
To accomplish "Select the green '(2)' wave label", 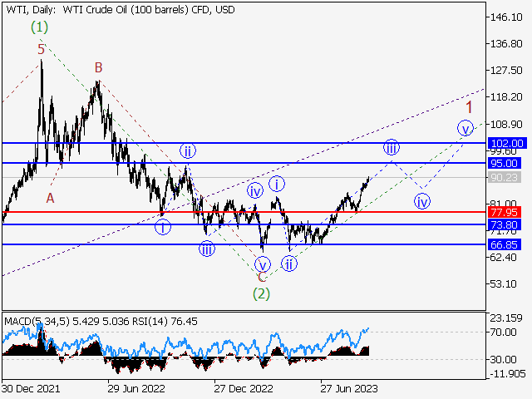I will 261,293.
